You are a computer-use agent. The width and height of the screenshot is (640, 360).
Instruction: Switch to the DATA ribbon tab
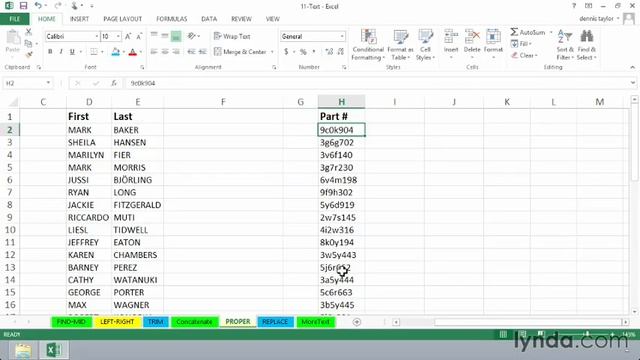(209, 19)
